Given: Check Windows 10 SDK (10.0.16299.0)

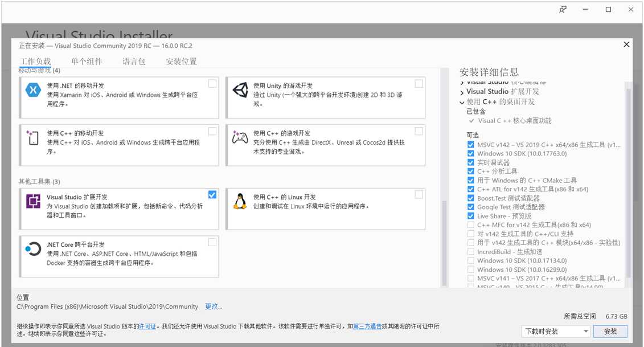Looking at the screenshot, I should coord(471,270).
